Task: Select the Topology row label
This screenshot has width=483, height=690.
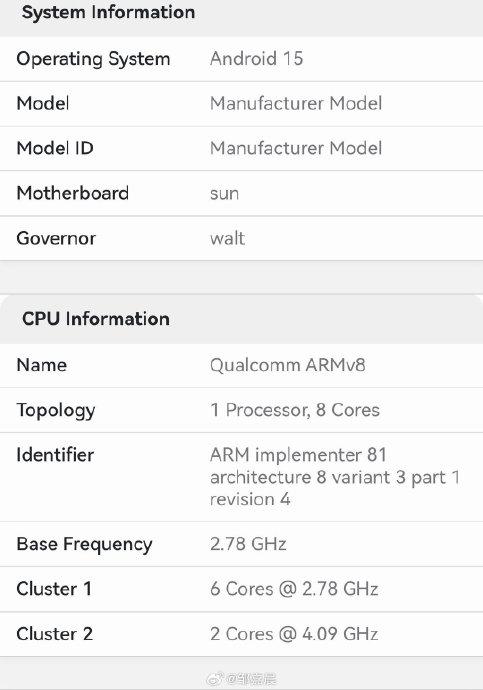Action: click(x=56, y=411)
